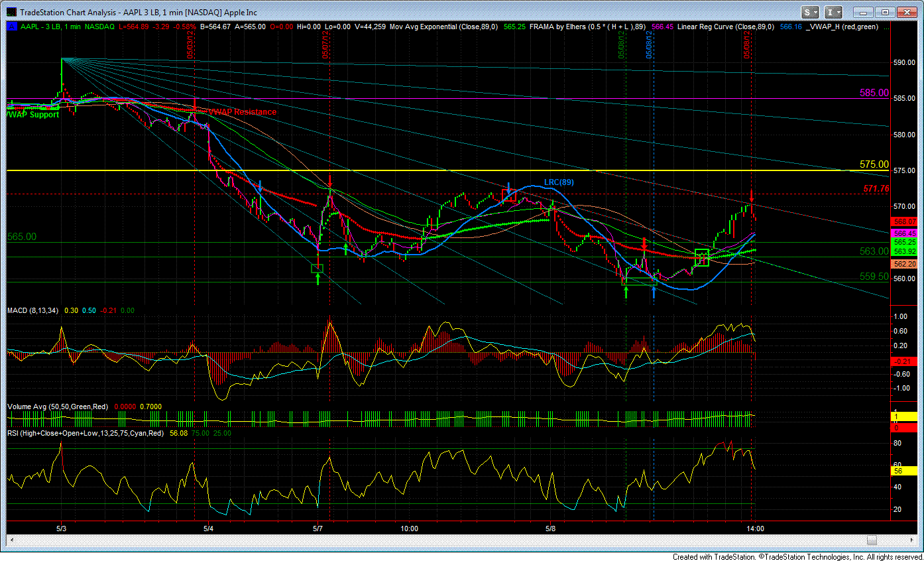Click the RSI subgraph indicator label
The image size is (924, 561).
(x=85, y=432)
